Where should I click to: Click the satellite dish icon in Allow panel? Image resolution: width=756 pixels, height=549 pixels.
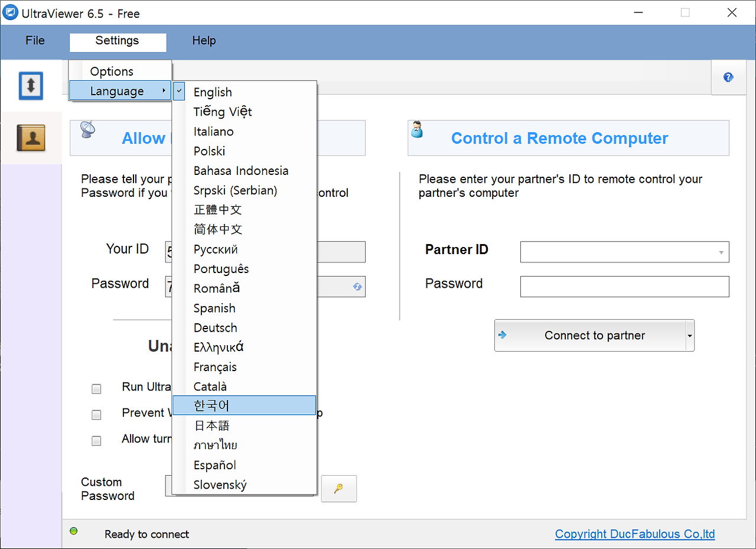(88, 129)
